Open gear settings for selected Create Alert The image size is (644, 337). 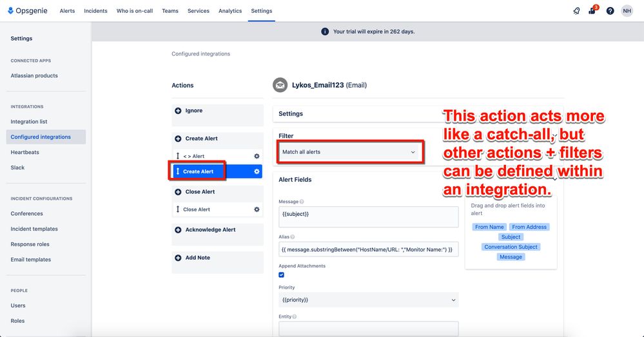tap(257, 171)
